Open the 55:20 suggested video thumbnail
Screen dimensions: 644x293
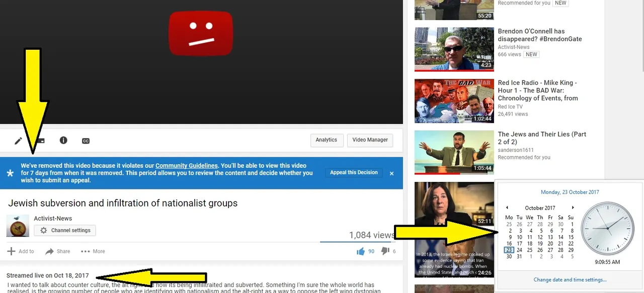point(454,10)
